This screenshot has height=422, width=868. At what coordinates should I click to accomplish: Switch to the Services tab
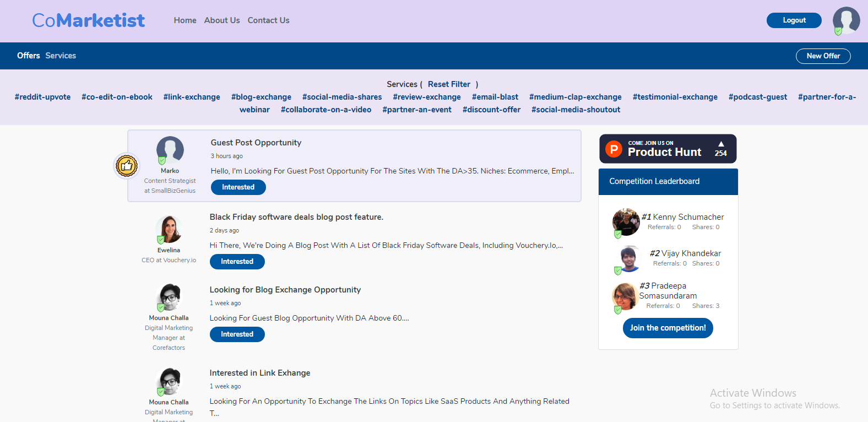tap(61, 56)
